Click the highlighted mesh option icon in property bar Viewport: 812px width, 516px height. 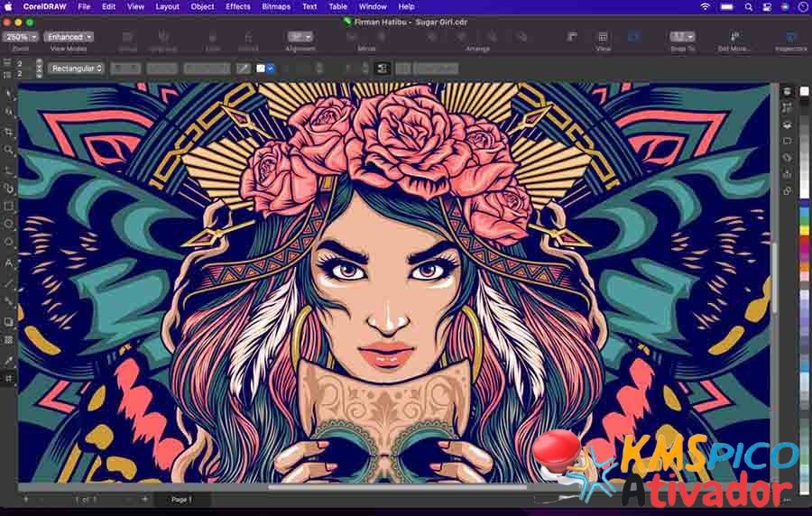coord(383,69)
